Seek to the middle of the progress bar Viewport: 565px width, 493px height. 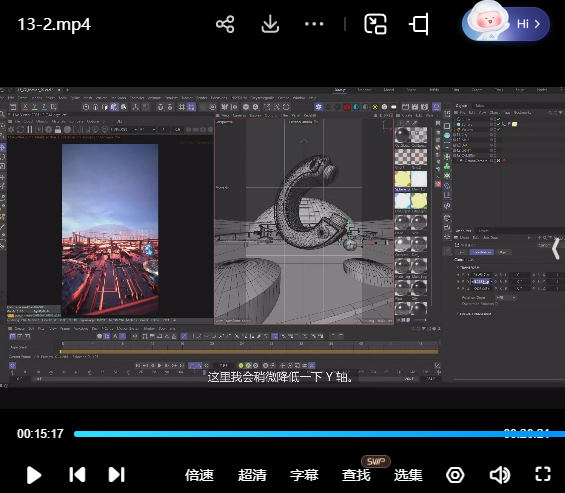click(319, 434)
